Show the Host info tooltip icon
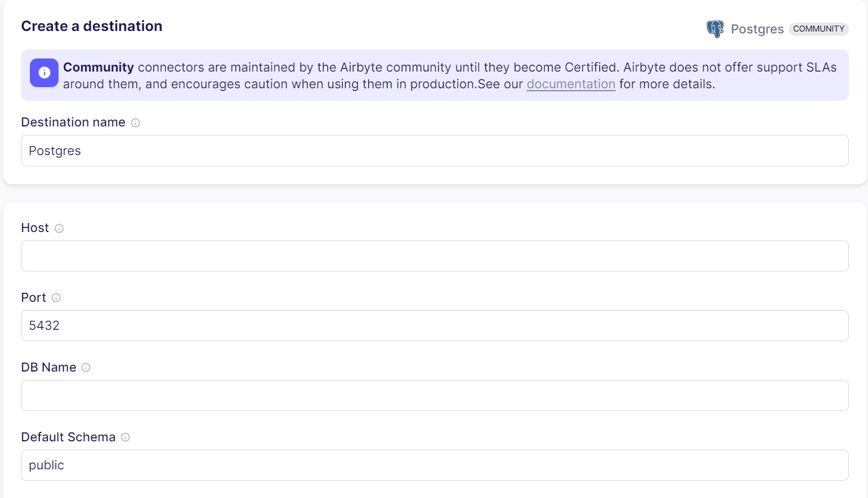 coord(59,228)
